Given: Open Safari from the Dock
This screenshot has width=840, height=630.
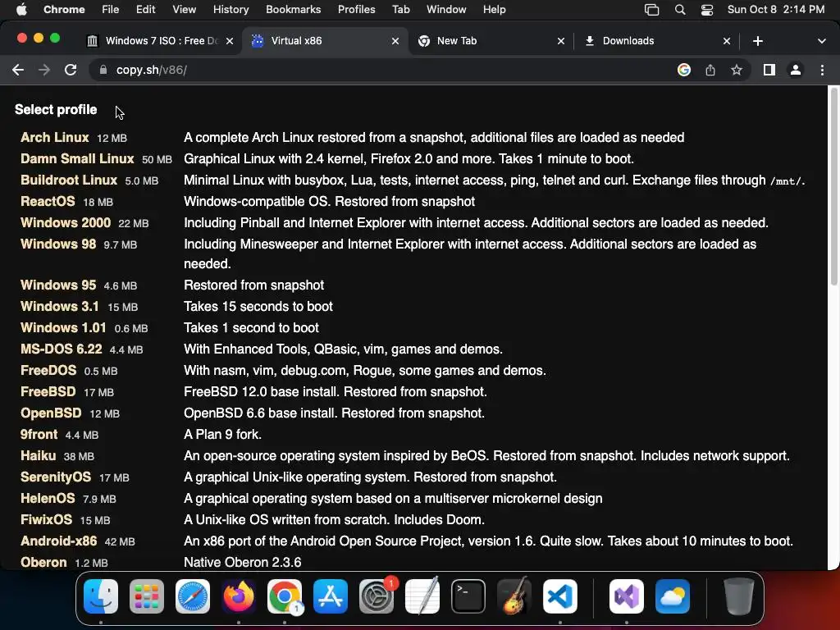Looking at the screenshot, I should coord(193,596).
